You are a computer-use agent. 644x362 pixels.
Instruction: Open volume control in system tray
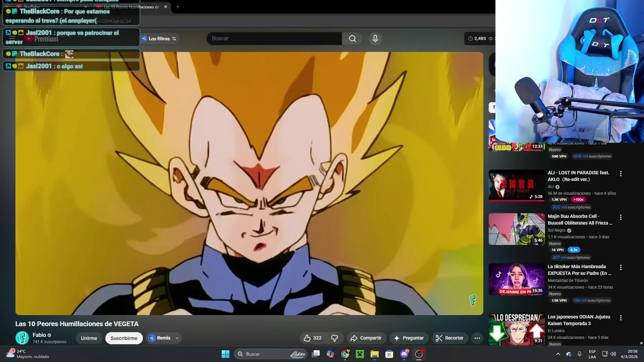pos(613,354)
